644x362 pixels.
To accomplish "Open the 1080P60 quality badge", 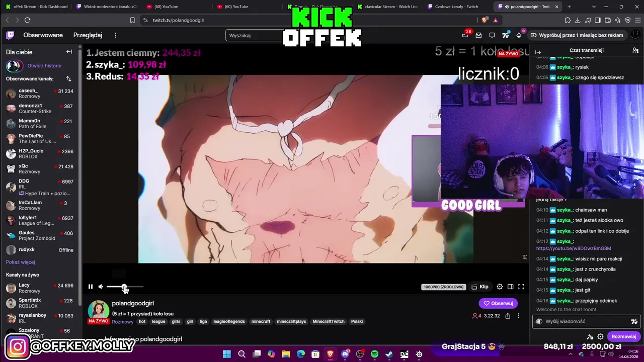I will pos(443,287).
